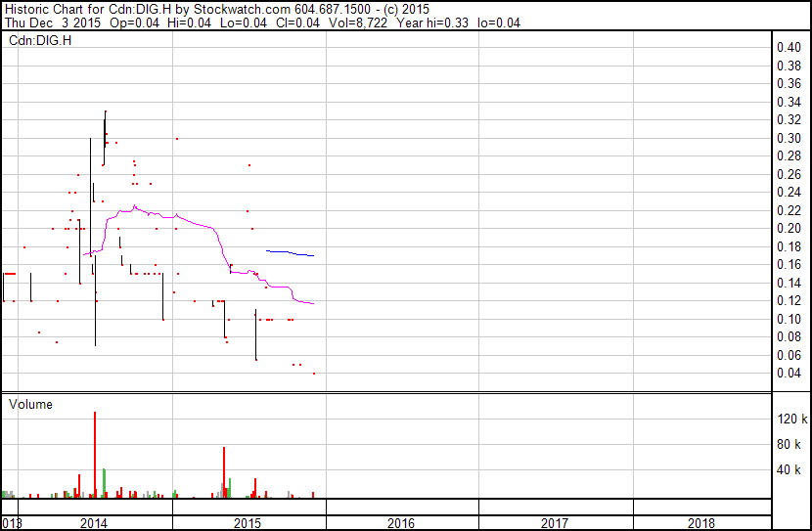
Task: Click the 0.32 price axis label
Action: pos(789,119)
